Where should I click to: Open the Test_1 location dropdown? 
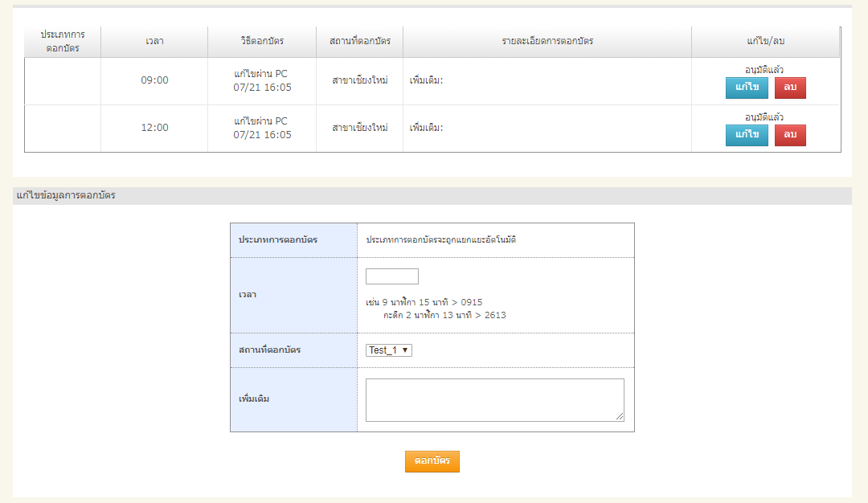click(x=389, y=350)
